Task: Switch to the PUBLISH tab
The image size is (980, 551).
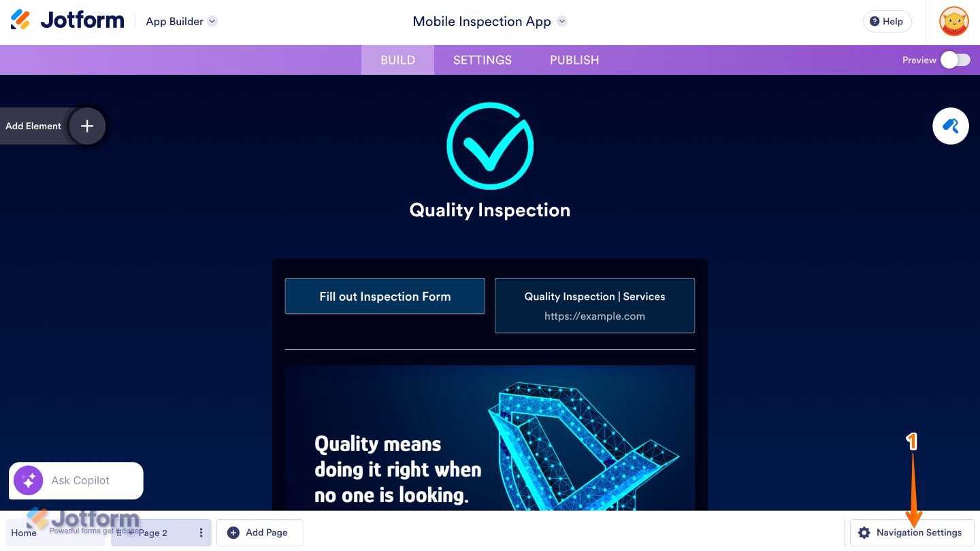Action: pyautogui.click(x=574, y=60)
